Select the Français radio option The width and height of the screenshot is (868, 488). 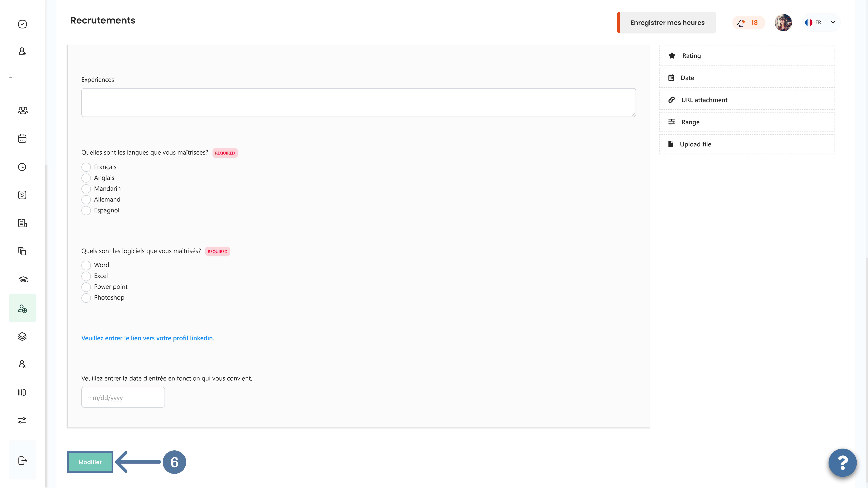pyautogui.click(x=86, y=167)
